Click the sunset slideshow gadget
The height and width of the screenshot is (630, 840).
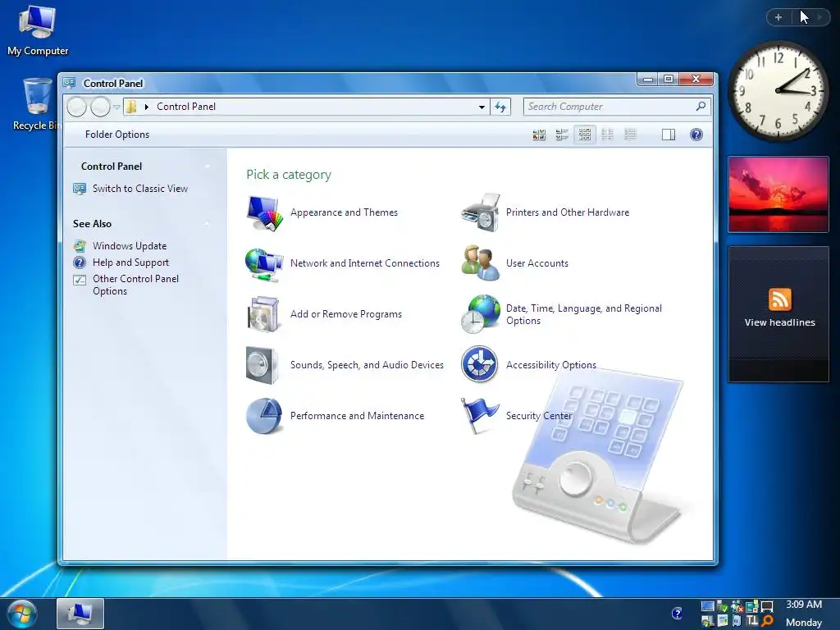778,194
